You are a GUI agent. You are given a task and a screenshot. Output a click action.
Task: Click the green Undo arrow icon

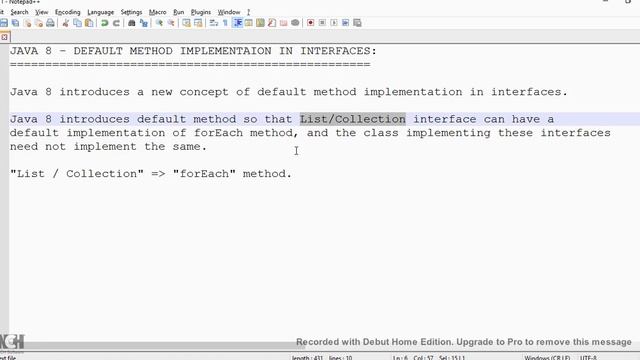click(104, 23)
